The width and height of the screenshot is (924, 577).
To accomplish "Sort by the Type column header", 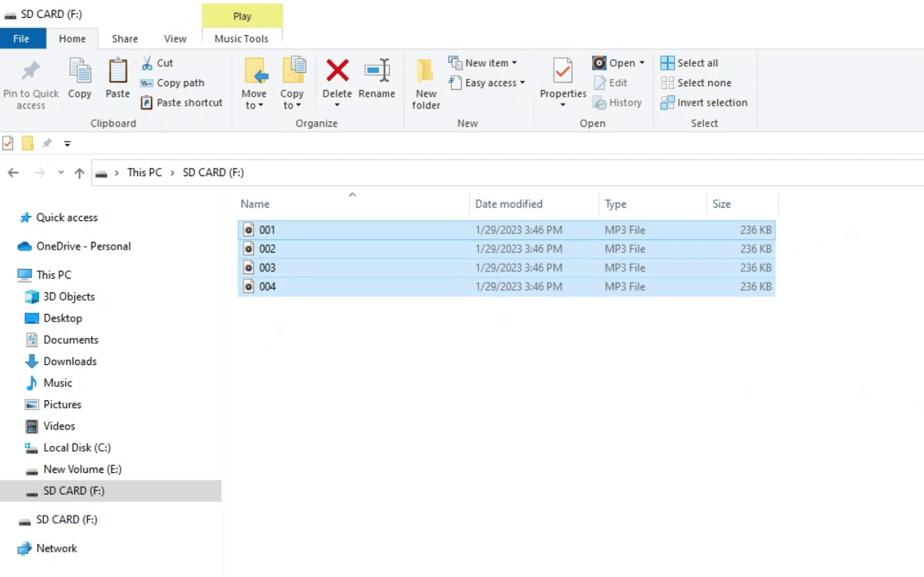I will click(653, 204).
